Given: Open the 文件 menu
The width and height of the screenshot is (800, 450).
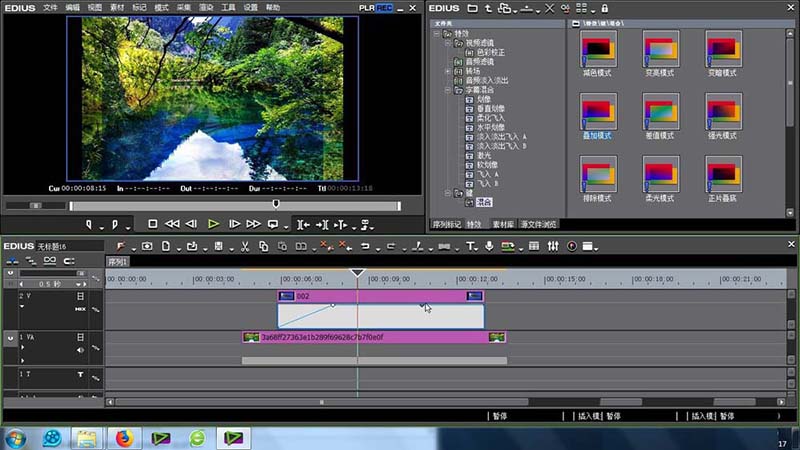Looking at the screenshot, I should (x=50, y=7).
